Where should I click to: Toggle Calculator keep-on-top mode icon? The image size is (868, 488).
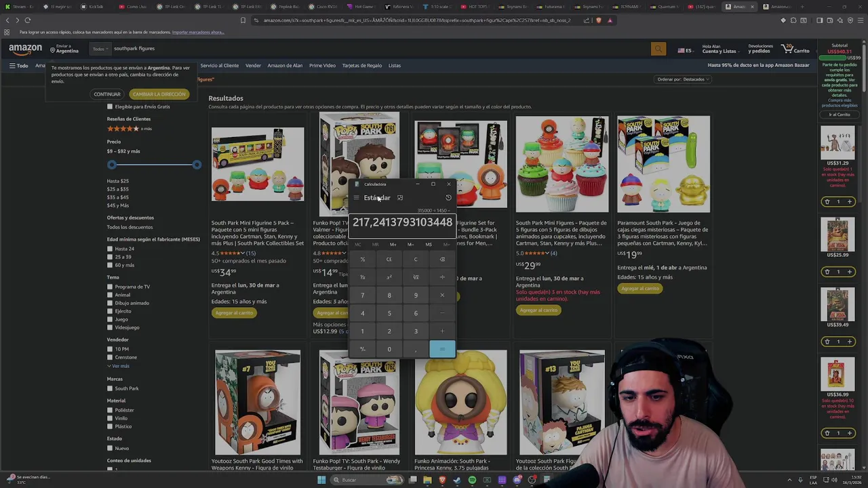[400, 198]
